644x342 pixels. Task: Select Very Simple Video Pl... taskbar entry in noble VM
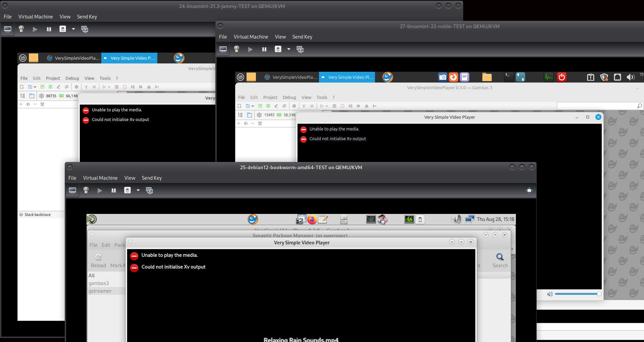click(347, 77)
